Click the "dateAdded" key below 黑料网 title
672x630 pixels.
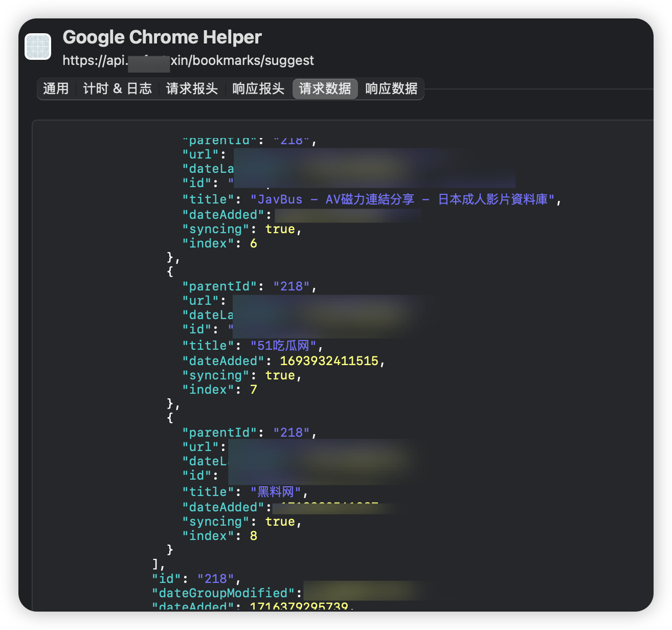point(223,507)
